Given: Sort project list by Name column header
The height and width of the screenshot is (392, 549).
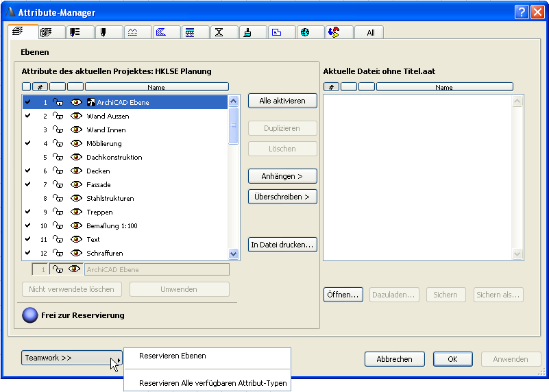Looking at the screenshot, I should pos(157,87).
